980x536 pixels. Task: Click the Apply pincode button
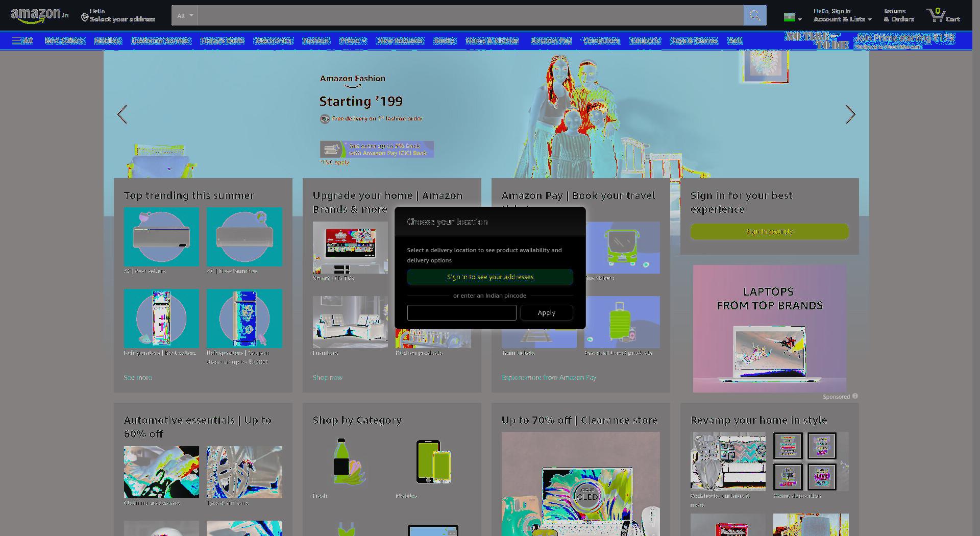coord(546,312)
